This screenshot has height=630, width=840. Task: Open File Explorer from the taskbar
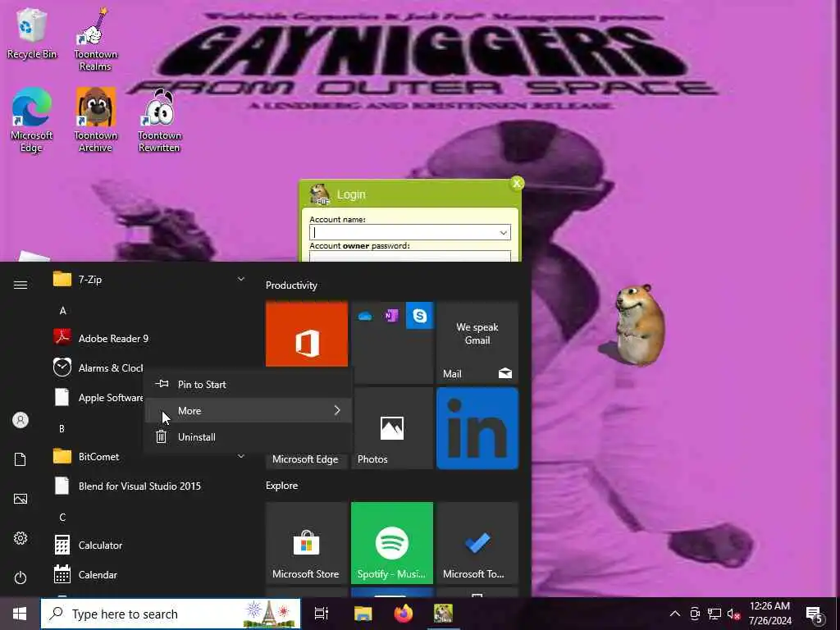(x=363, y=614)
